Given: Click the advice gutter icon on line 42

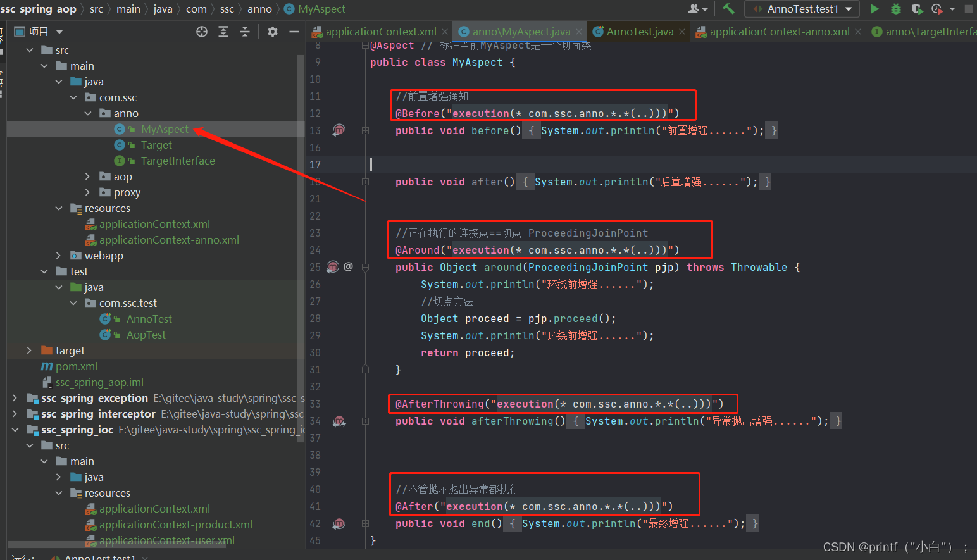Looking at the screenshot, I should [x=339, y=523].
